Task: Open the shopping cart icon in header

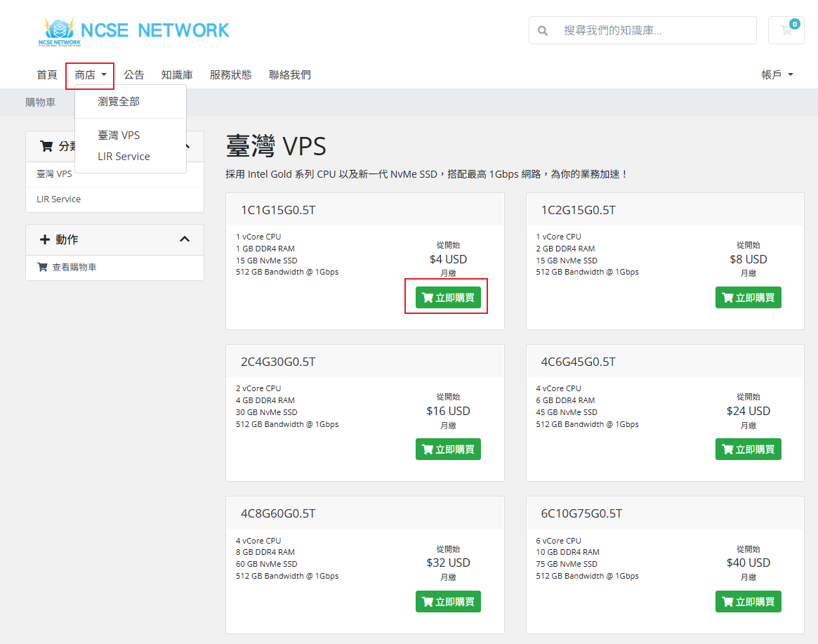Action: tap(786, 30)
